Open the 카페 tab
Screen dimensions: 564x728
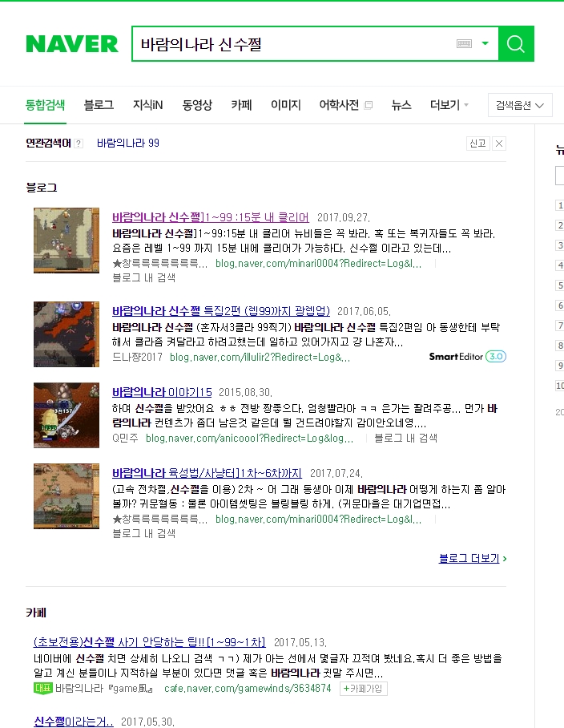(x=242, y=105)
